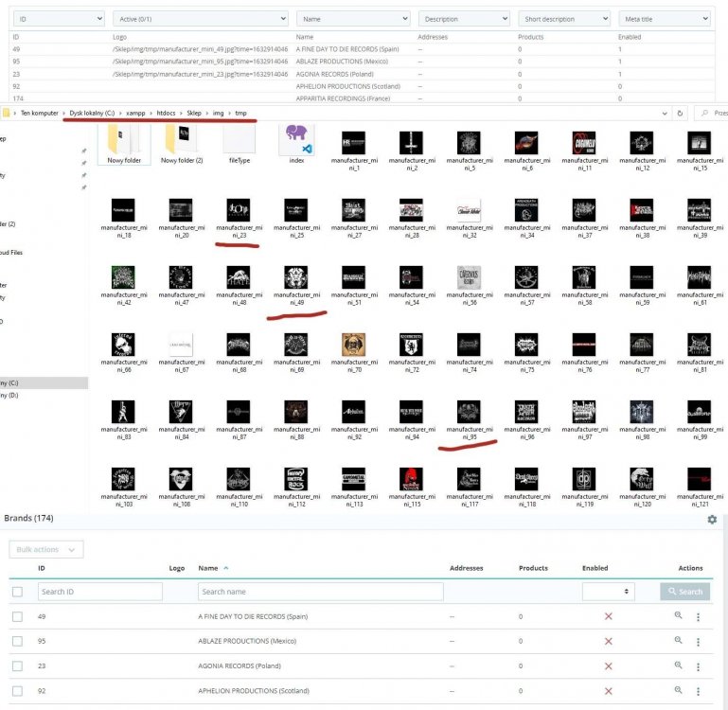The image size is (728, 710).
Task: Open the ID column dropdown
Action: click(x=59, y=19)
